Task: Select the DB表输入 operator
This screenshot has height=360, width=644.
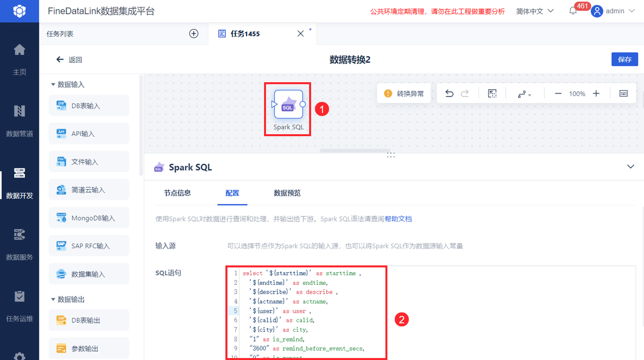Action: click(x=89, y=105)
